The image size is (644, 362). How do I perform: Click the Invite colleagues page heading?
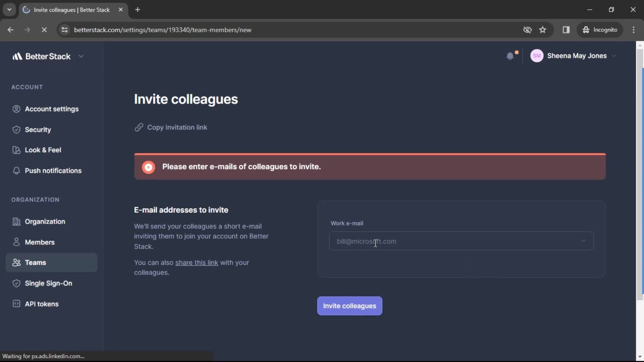(x=186, y=99)
